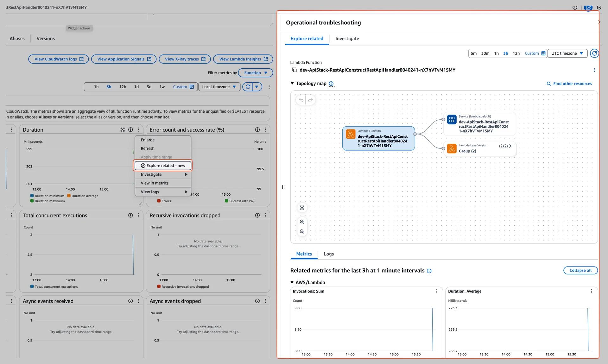The height and width of the screenshot is (364, 608).
Task: Click View Application Signals button
Action: click(x=124, y=59)
